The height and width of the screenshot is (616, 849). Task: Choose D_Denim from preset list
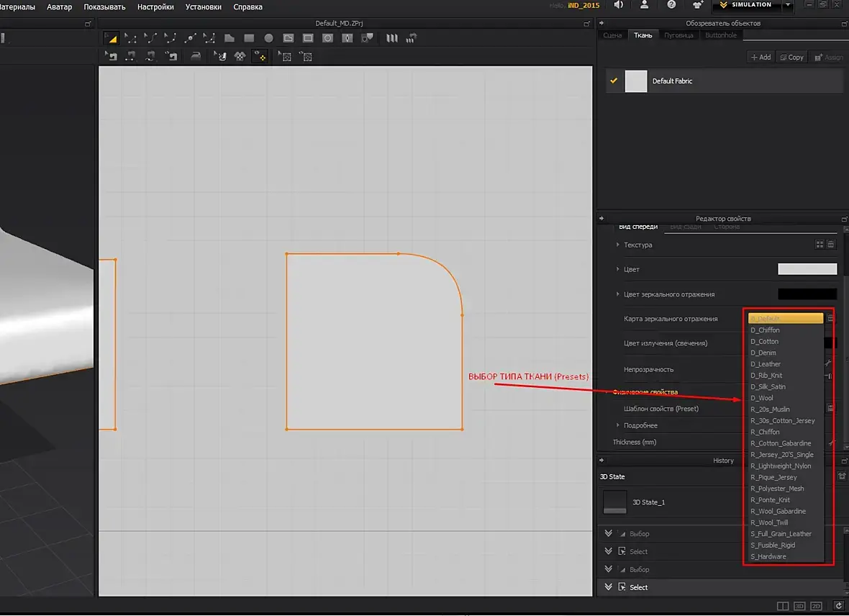pyautogui.click(x=763, y=353)
